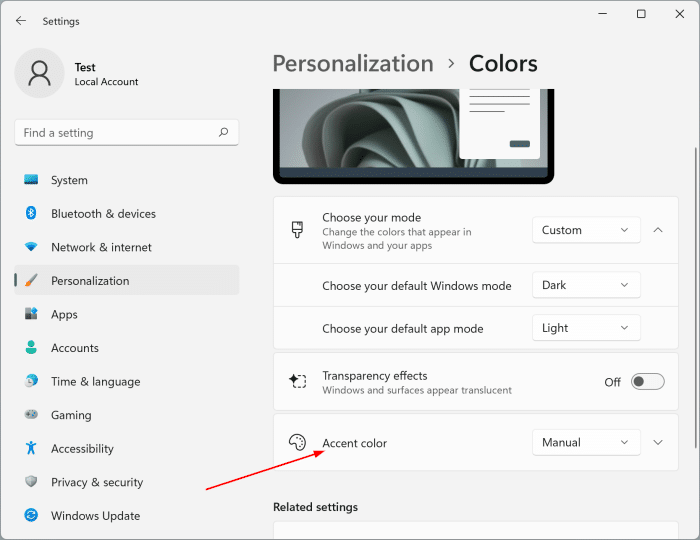Click the vertical scrollbar
The width and height of the screenshot is (700, 540).
click(695, 297)
